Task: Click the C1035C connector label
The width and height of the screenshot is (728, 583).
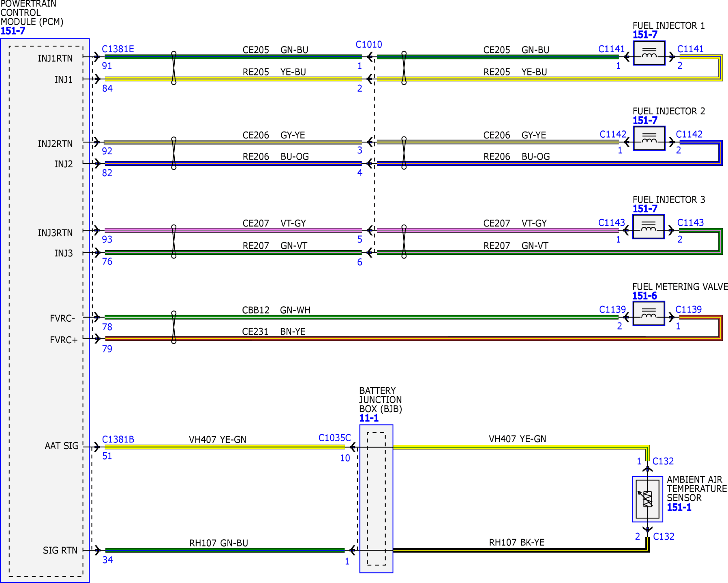Action: [x=335, y=438]
